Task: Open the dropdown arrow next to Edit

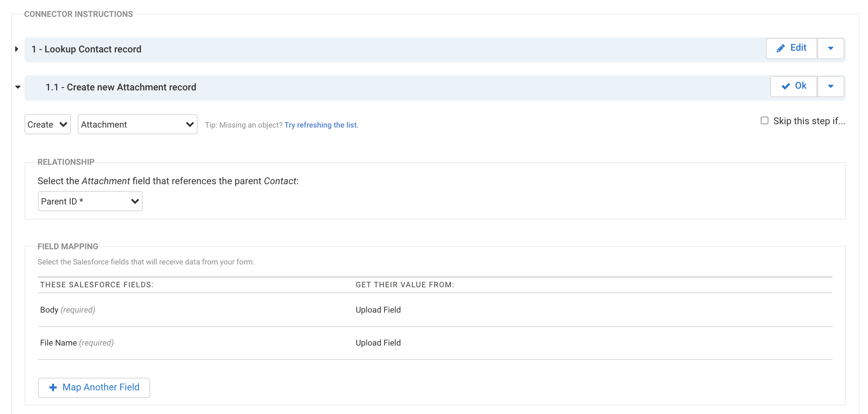Action: (830, 48)
